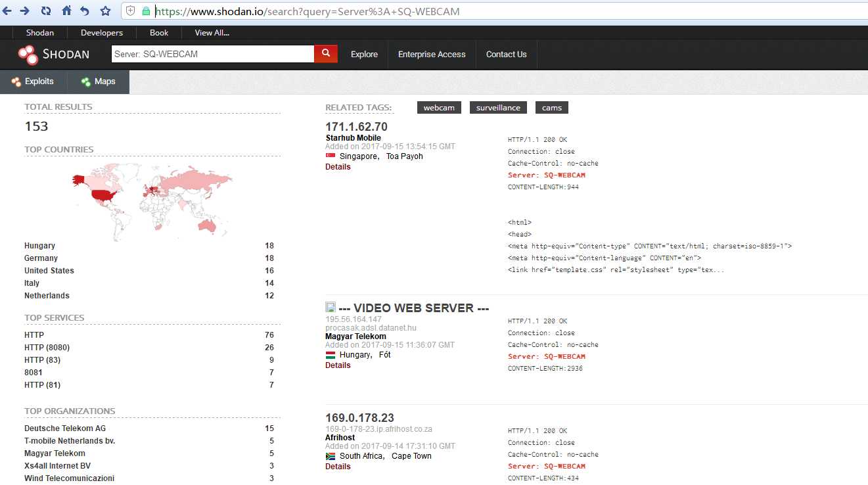The height and width of the screenshot is (485, 868).
Task: Filter by Xs4all Internet BV organization
Action: (149, 466)
